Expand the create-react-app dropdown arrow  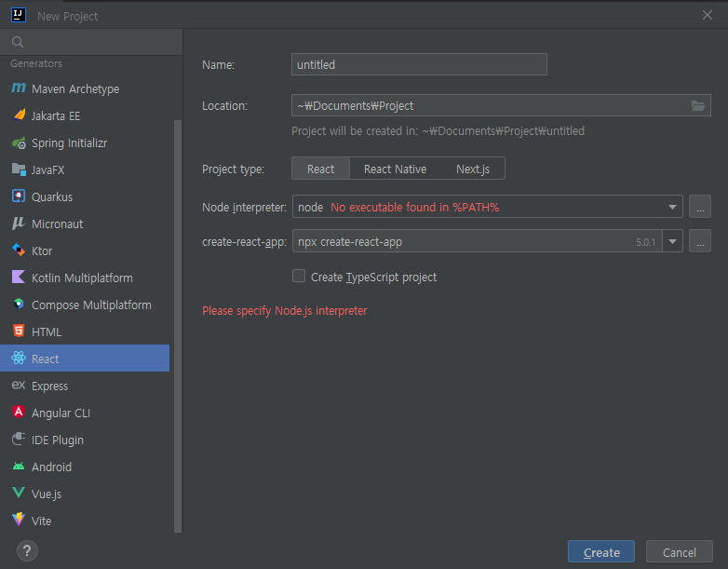pyautogui.click(x=672, y=241)
